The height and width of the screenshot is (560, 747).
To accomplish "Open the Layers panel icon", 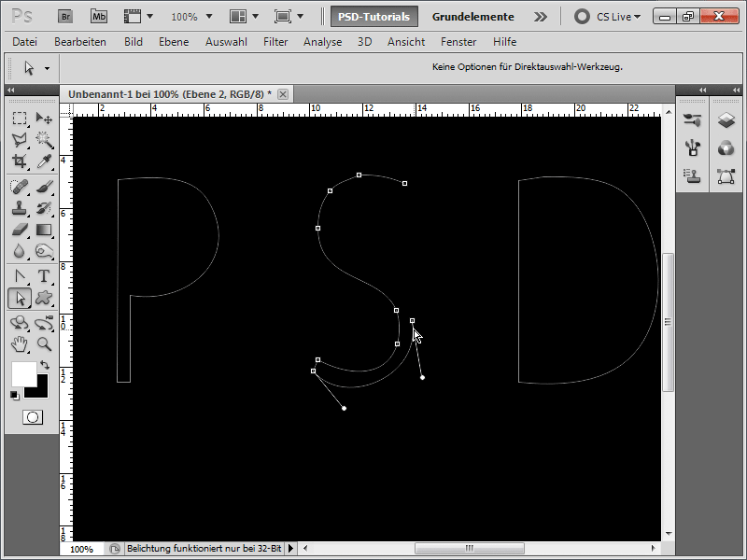I will tap(726, 120).
